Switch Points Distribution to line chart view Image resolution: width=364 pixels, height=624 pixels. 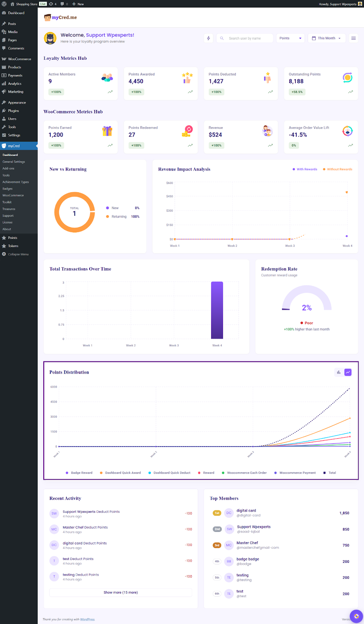point(348,372)
